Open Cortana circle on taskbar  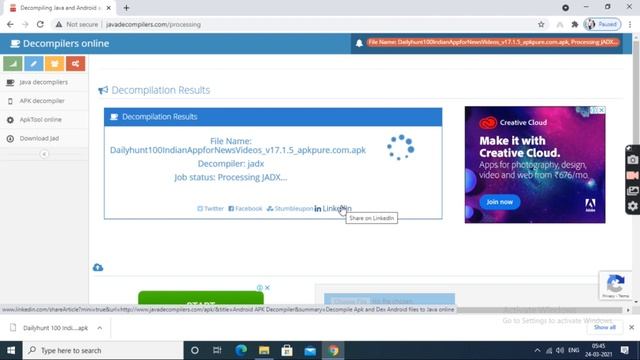tap(195, 351)
